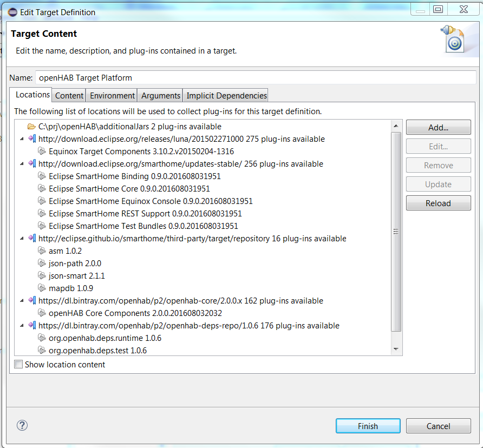Click plug-in icon next to Equinox Target Components
This screenshot has height=448, width=483.
[x=42, y=151]
